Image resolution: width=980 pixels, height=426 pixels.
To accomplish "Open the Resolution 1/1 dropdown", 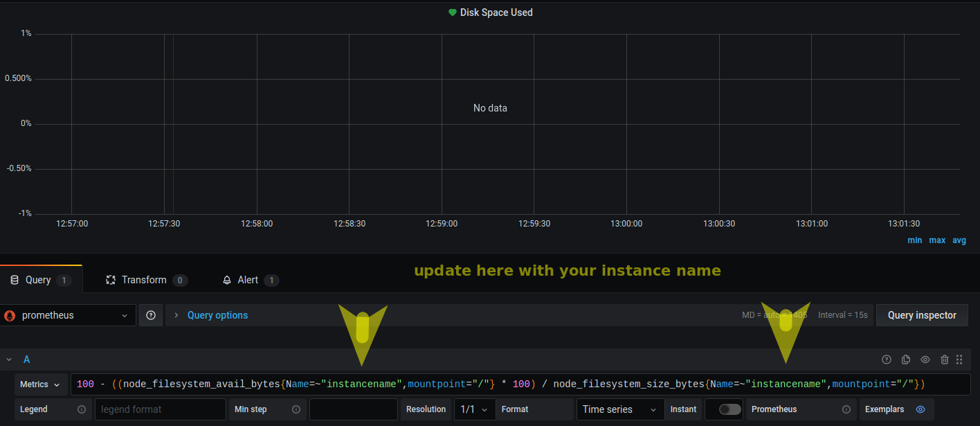I will 475,409.
